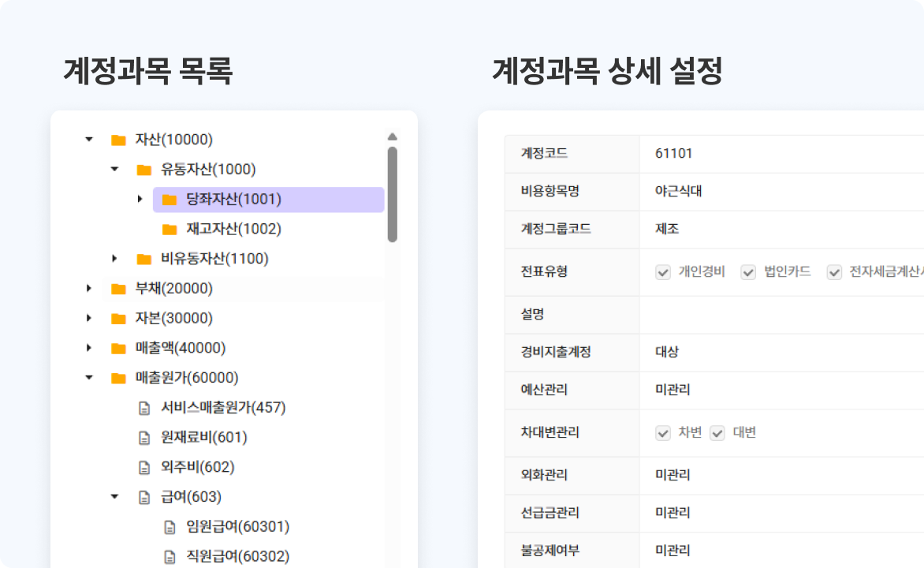Expand the 부채(20000) folder arrow
The width and height of the screenshot is (924, 568).
[89, 289]
